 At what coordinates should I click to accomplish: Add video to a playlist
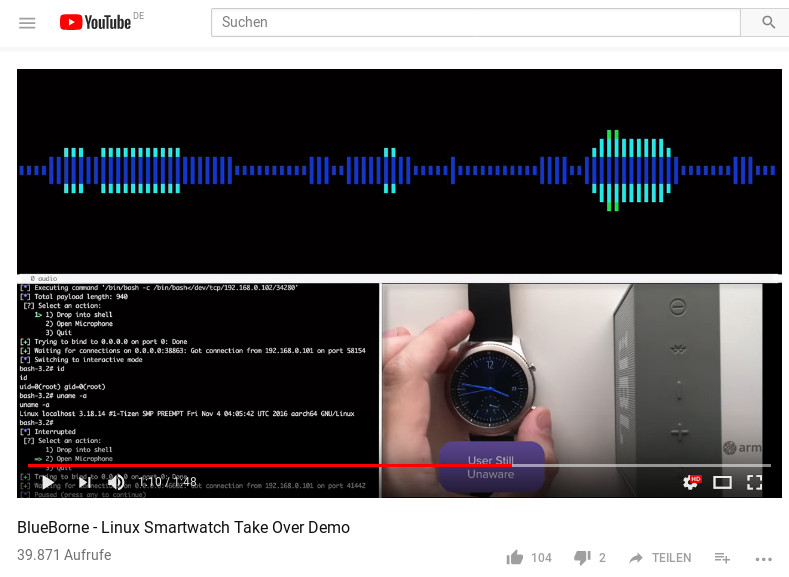[722, 557]
